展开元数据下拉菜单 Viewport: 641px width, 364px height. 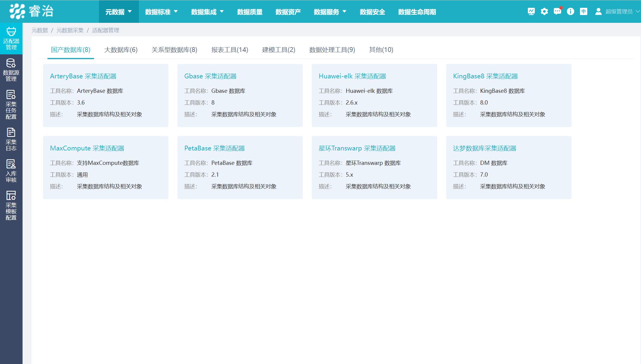pos(118,12)
